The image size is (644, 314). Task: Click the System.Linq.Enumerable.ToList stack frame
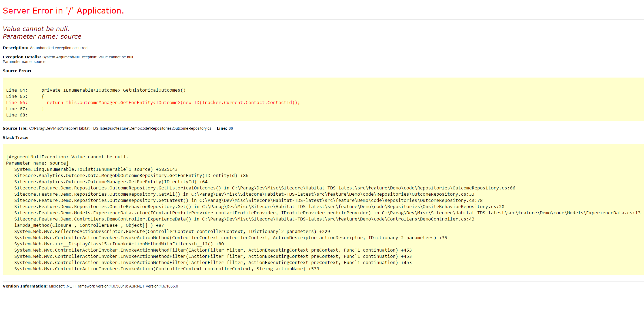[x=96, y=169]
